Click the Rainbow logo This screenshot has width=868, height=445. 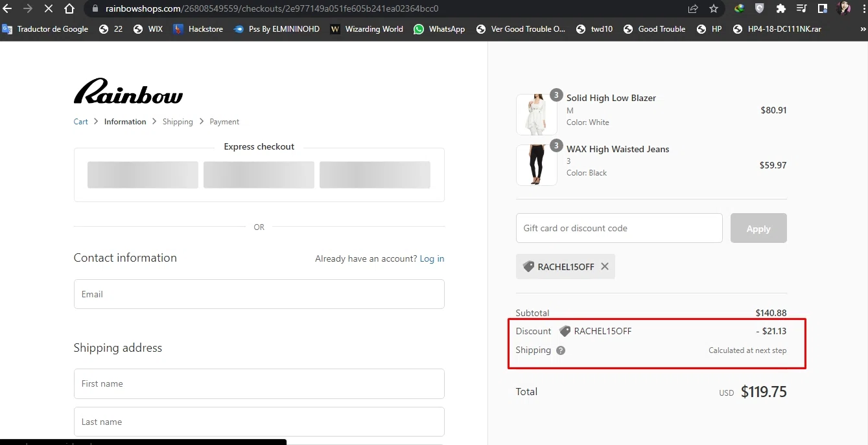(x=128, y=91)
